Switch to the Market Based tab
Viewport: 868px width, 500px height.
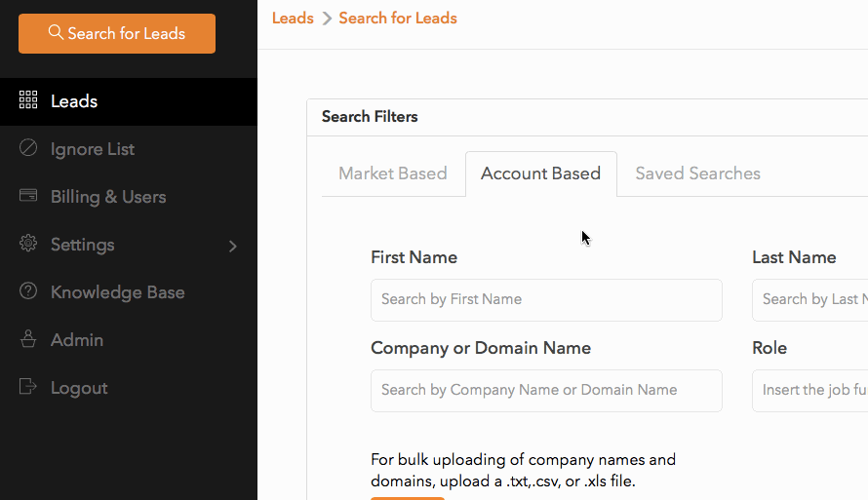click(x=393, y=173)
